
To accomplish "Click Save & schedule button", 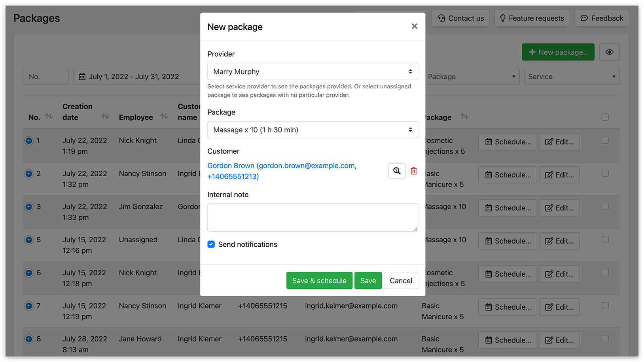I will pyautogui.click(x=319, y=280).
